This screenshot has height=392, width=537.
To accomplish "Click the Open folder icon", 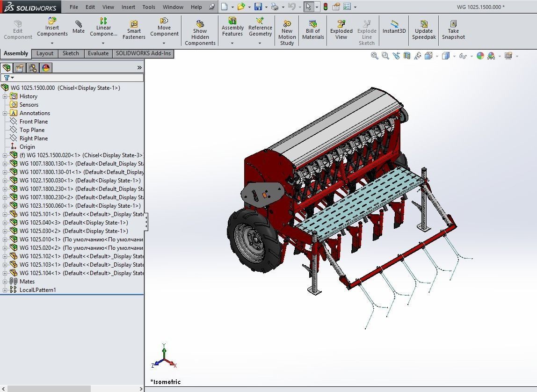I will [241, 7].
